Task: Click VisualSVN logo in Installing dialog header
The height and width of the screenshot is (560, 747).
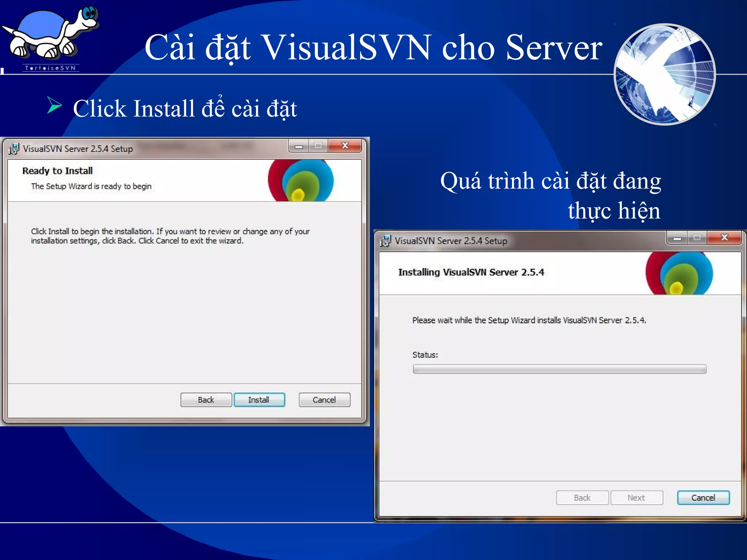Action: coord(679,273)
